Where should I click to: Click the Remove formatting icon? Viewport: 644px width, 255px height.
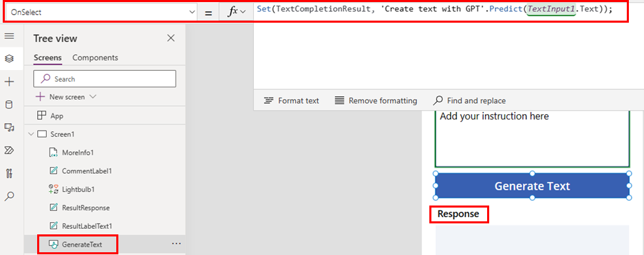tap(339, 100)
